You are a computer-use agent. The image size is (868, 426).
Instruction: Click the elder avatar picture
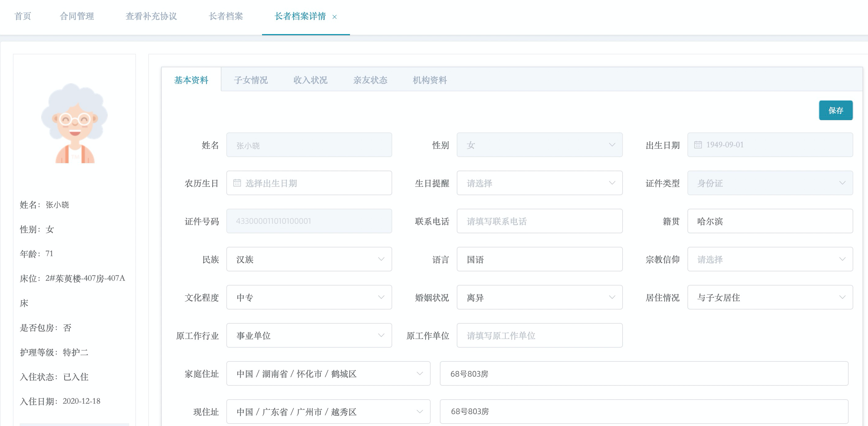click(74, 123)
